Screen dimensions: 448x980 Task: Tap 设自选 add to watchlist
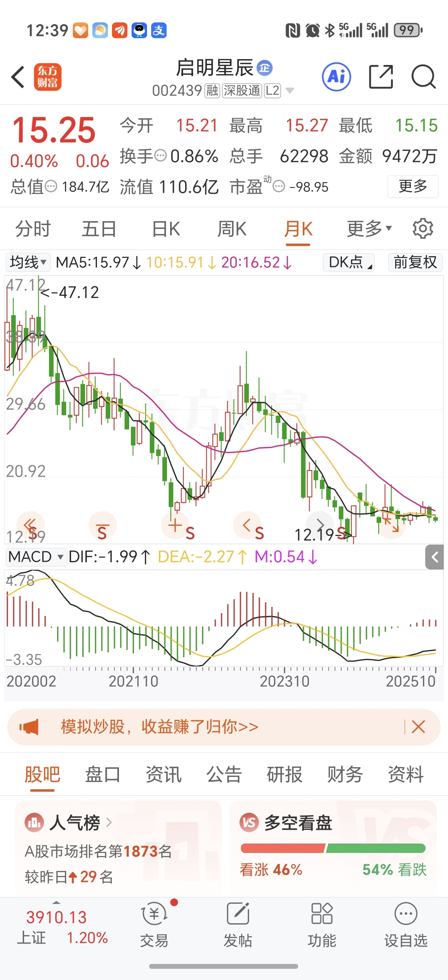[x=406, y=925]
